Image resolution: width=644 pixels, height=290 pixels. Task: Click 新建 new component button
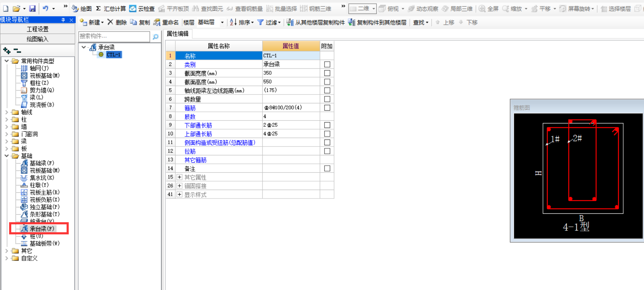pos(92,22)
